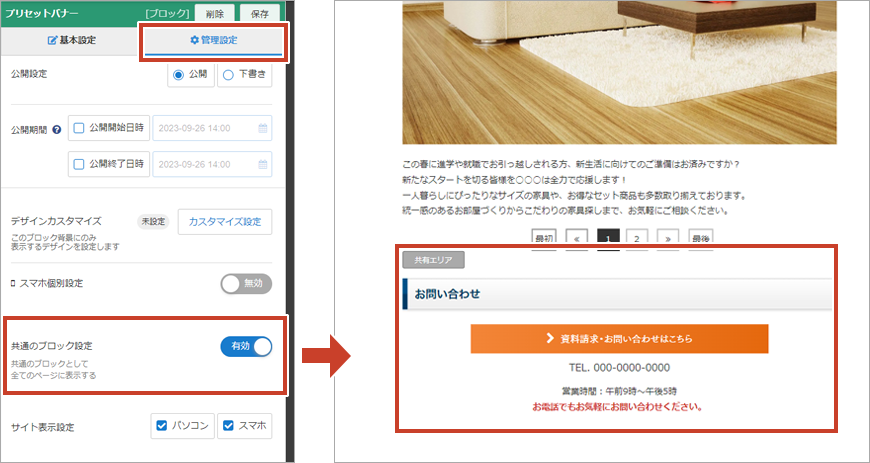Image resolution: width=870 pixels, height=463 pixels.
Task: Jump to page 2 in pagination
Action: (x=638, y=239)
